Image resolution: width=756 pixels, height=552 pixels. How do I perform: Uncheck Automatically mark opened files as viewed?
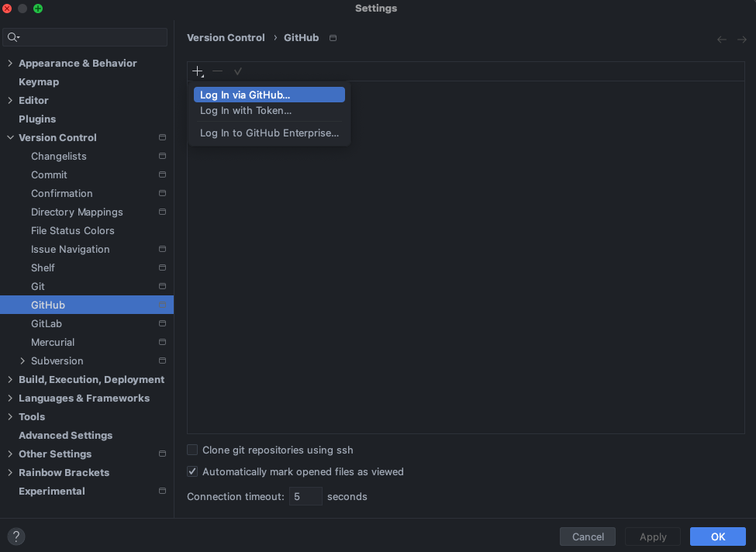click(x=192, y=471)
